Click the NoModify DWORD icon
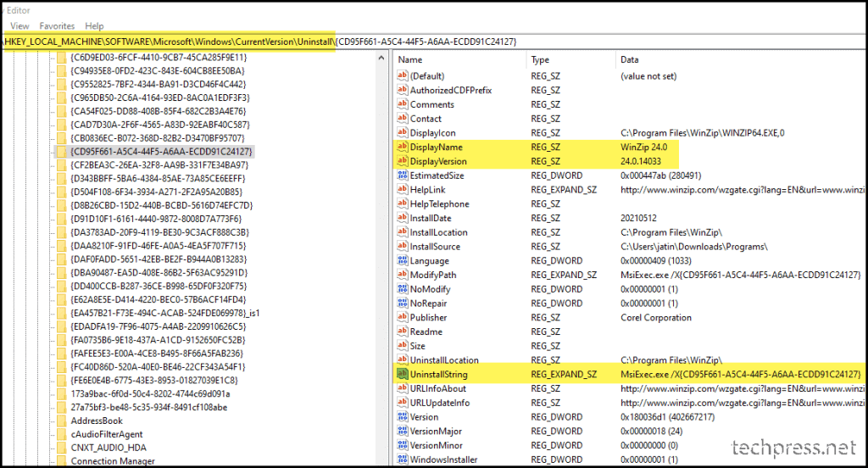The image size is (868, 468). pyautogui.click(x=403, y=288)
